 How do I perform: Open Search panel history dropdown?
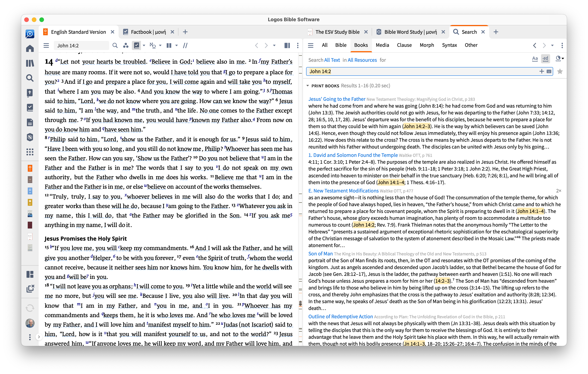552,45
